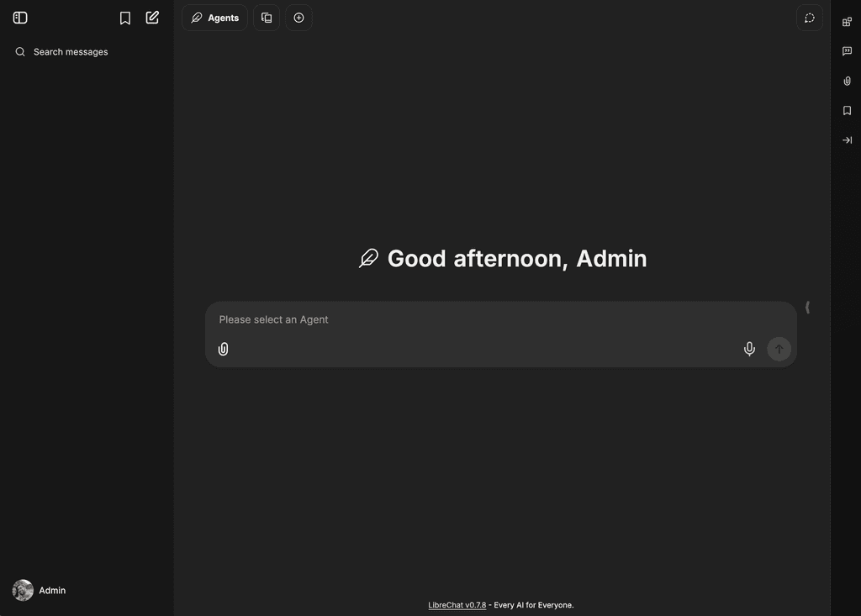Image resolution: width=861 pixels, height=616 pixels.
Task: Attach a file with the paperclip icon
Action: (x=223, y=349)
